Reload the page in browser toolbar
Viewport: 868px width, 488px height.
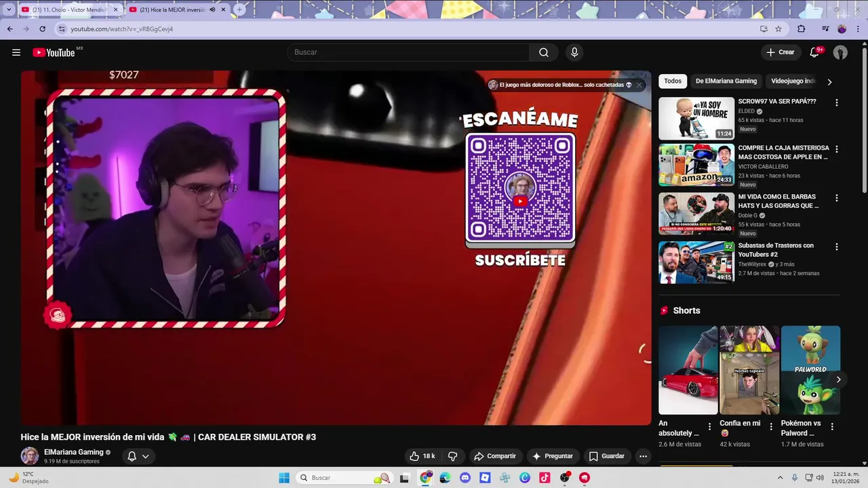click(x=42, y=29)
